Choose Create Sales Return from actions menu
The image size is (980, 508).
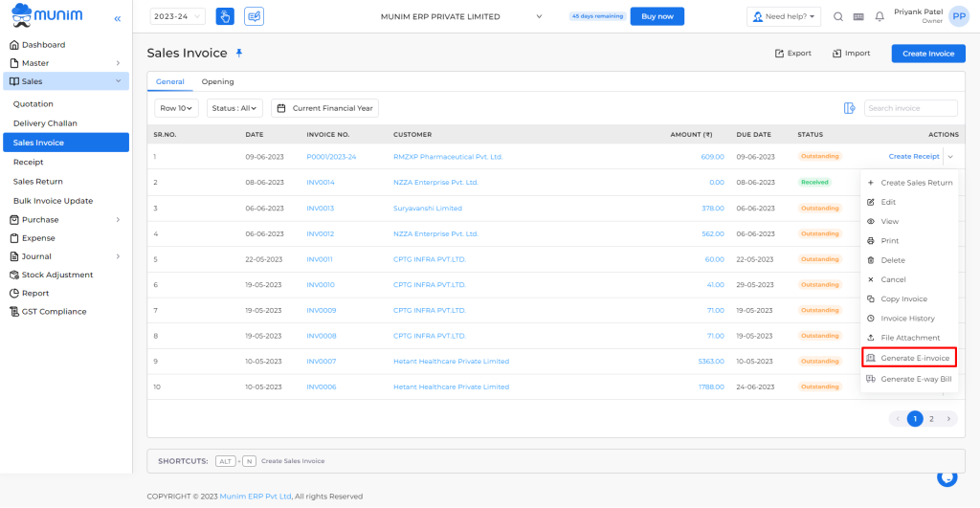[x=909, y=183]
